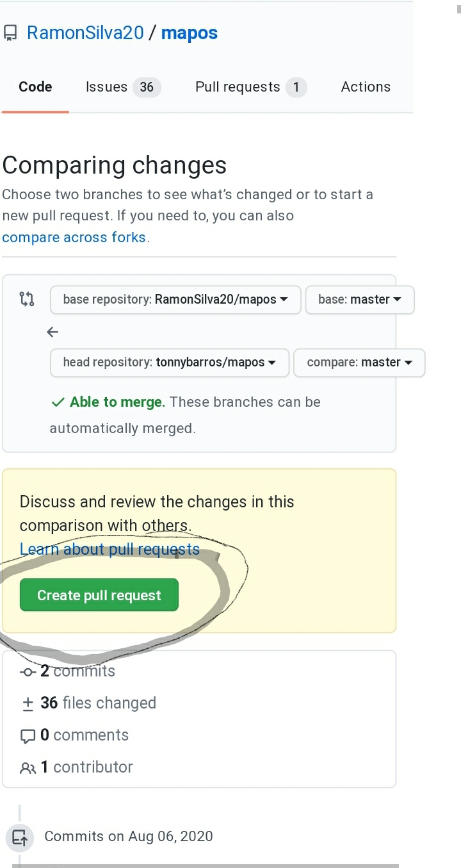Open the compare across forks link
Screen dimensions: 461x868
[x=72, y=237]
